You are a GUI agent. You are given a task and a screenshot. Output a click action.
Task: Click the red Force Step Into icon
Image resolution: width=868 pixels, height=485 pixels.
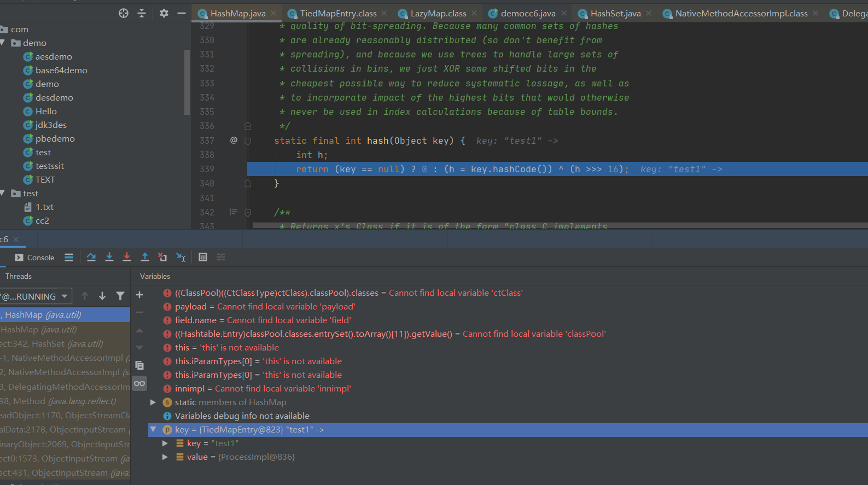point(127,257)
